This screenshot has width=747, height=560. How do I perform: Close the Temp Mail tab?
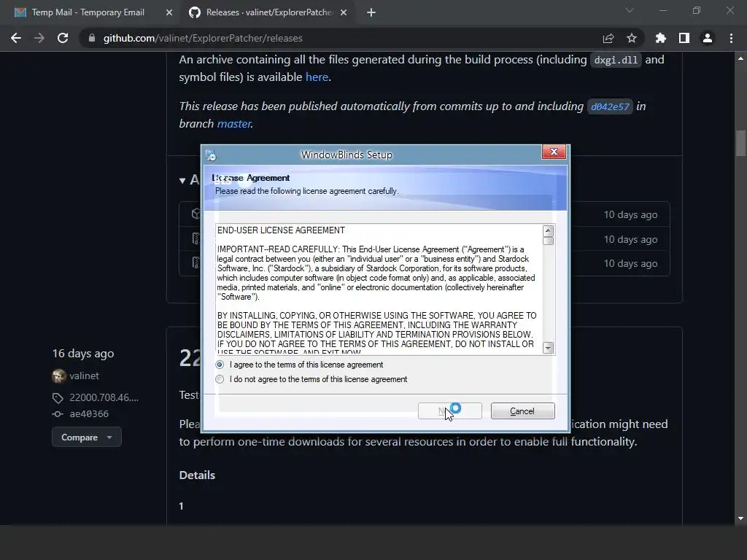coord(169,12)
